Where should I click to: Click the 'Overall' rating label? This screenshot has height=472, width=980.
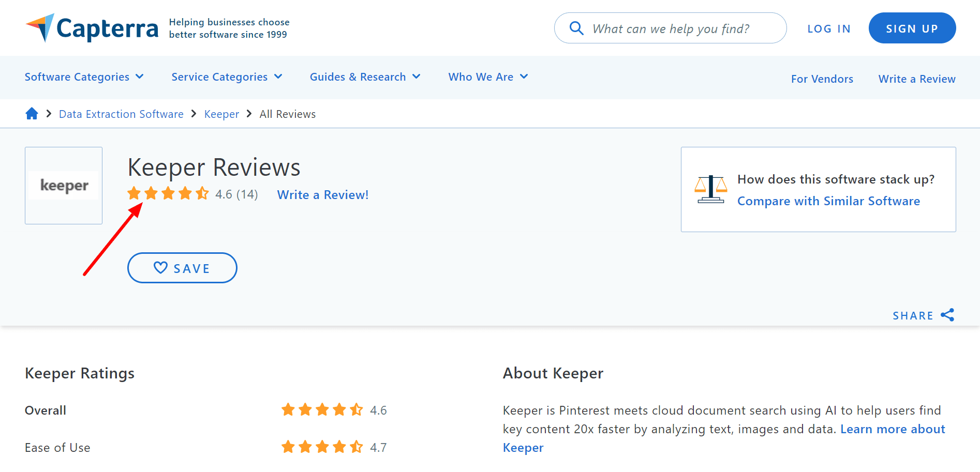point(46,410)
